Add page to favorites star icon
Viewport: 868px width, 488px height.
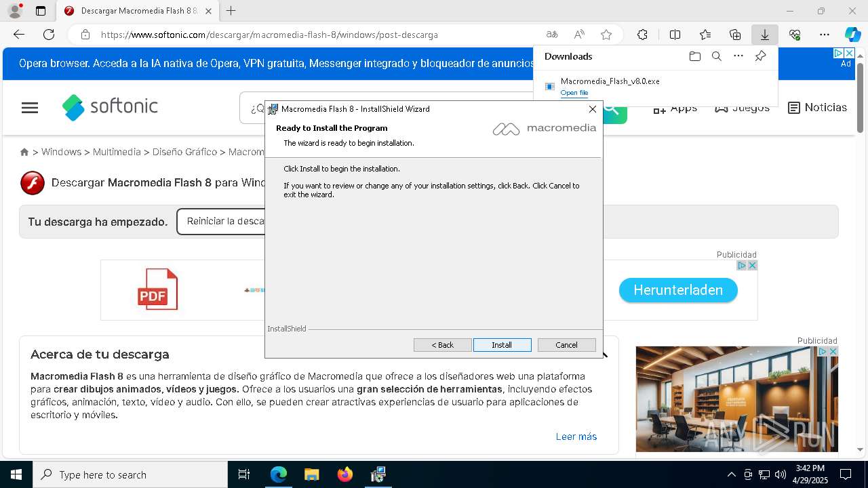[606, 35]
